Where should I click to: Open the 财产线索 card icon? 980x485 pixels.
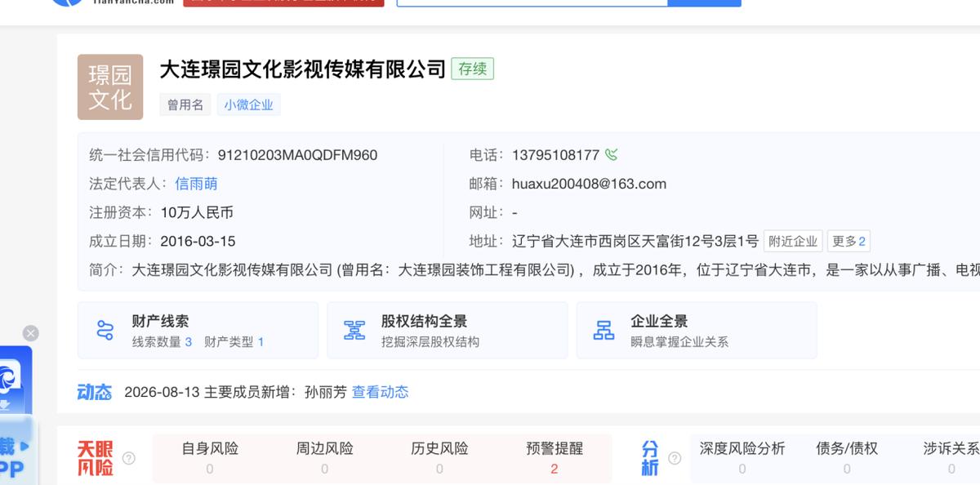(x=105, y=330)
